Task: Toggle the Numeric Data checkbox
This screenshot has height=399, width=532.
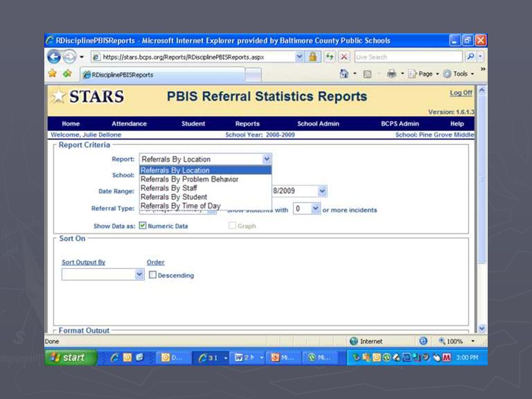Action: (x=142, y=226)
